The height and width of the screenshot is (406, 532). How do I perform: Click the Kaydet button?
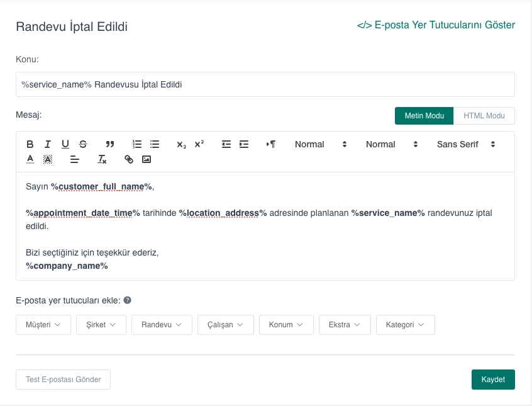coord(493,380)
